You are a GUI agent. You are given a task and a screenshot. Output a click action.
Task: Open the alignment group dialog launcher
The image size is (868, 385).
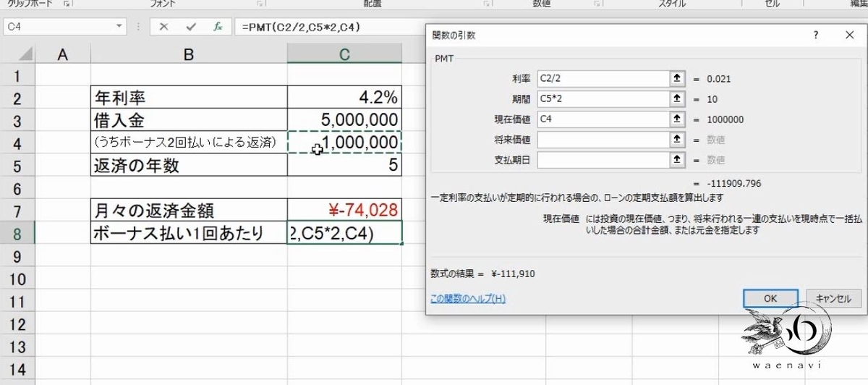tap(488, 4)
